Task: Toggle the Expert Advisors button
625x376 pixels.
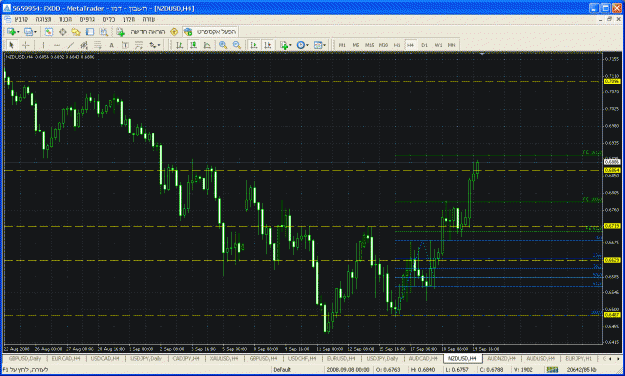Action: tap(210, 31)
